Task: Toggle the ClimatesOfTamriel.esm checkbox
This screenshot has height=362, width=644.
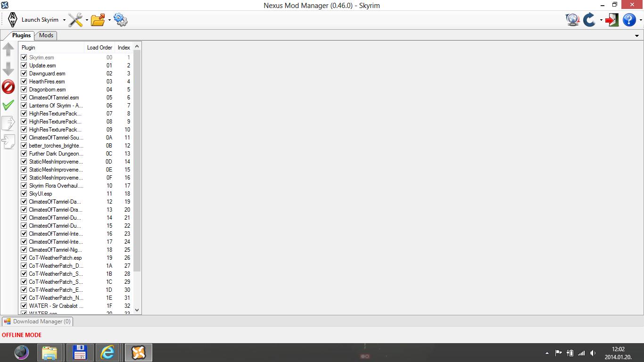Action: (24, 98)
